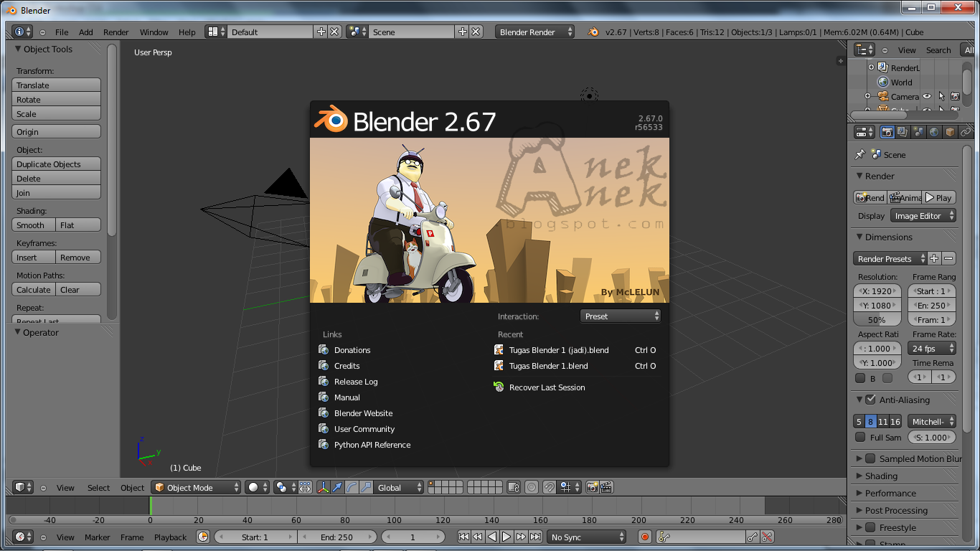Viewport: 980px width, 551px height.
Task: Open the Interaction Preset dropdown on splash
Action: coord(620,316)
